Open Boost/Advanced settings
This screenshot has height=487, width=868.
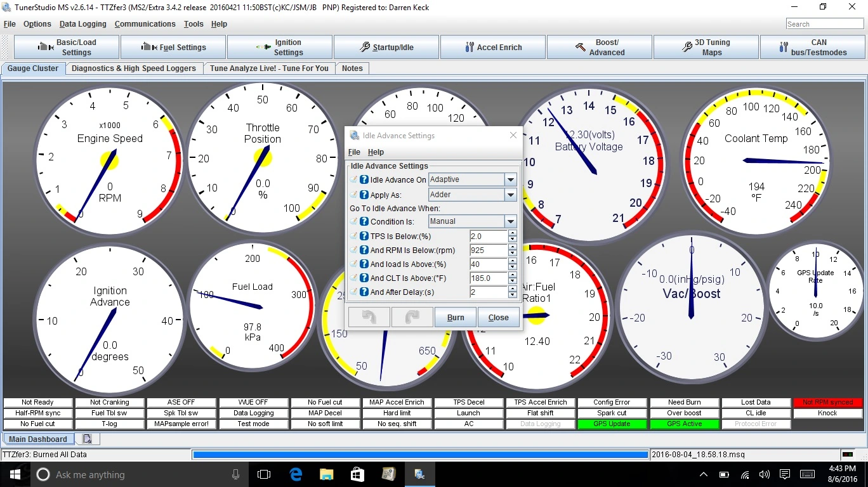click(x=600, y=48)
